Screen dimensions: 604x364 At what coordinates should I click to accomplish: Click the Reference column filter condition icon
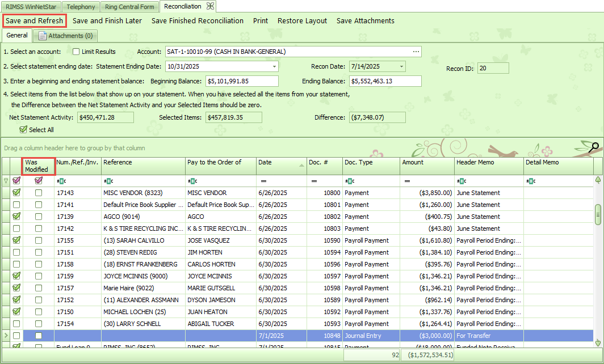pos(107,181)
